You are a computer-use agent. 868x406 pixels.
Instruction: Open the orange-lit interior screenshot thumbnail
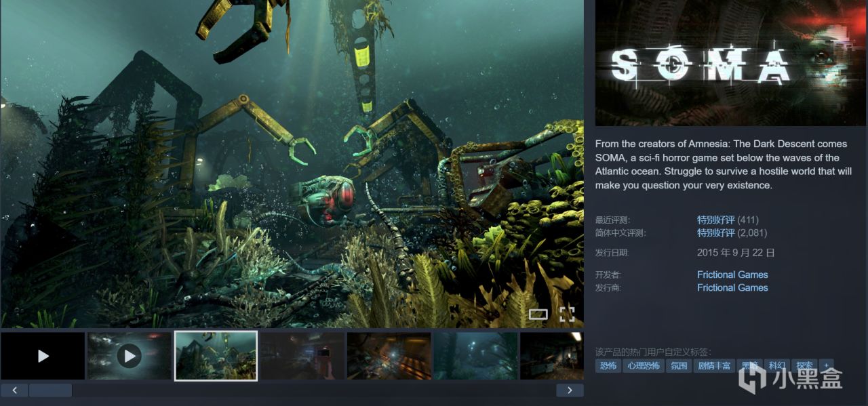389,356
